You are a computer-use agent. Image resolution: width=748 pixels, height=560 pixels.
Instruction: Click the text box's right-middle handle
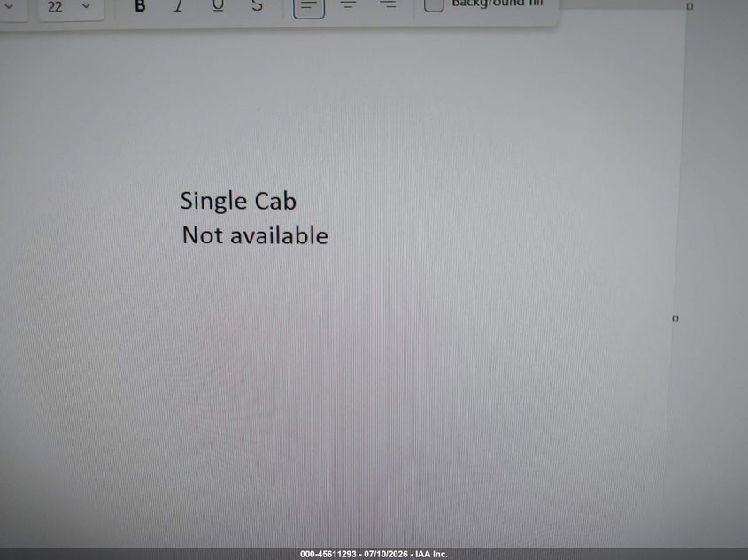point(675,318)
